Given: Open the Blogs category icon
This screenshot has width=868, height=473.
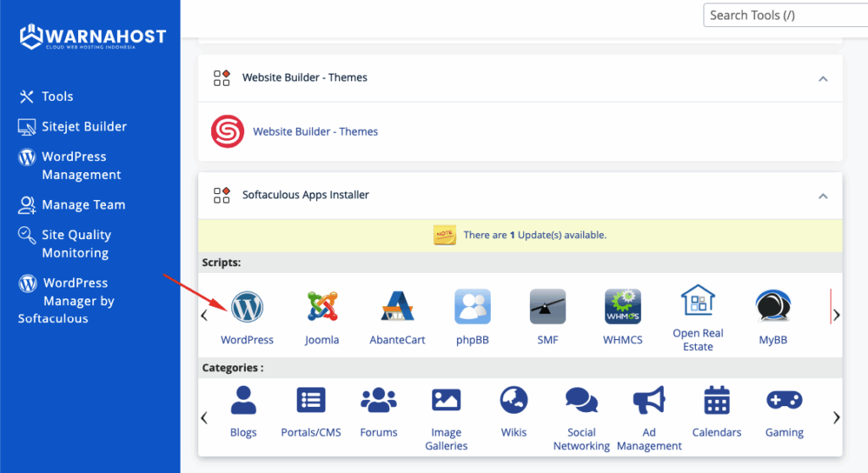Looking at the screenshot, I should [243, 400].
